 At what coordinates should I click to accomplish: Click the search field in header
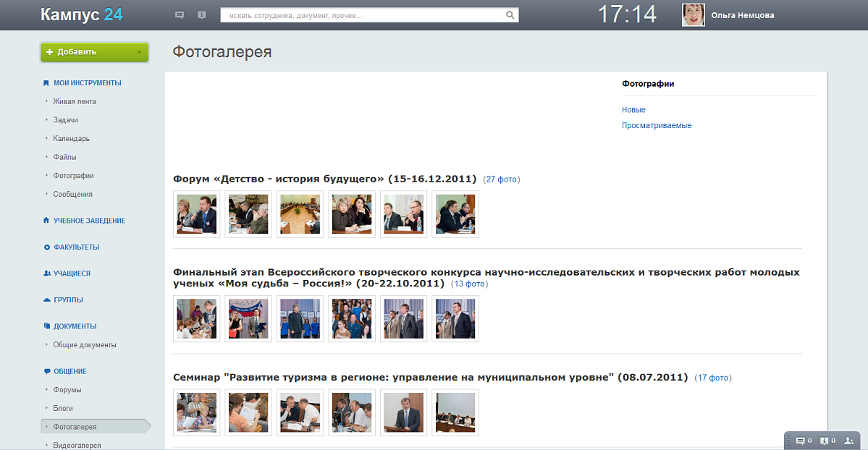coord(362,15)
